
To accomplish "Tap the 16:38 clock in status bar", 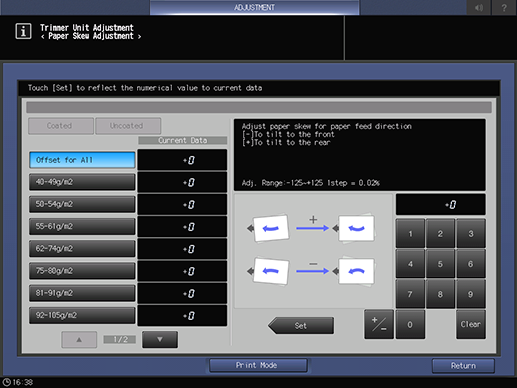I will tap(18, 382).
